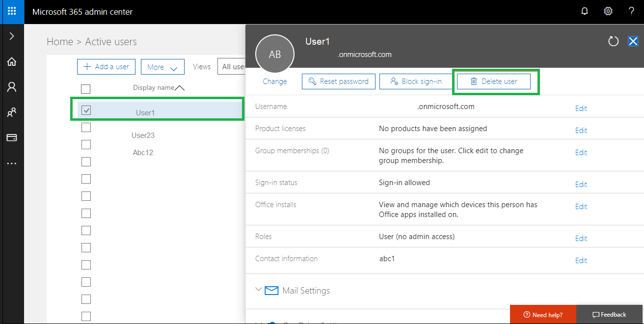Expand the left navigation menu chevron

click(12, 36)
